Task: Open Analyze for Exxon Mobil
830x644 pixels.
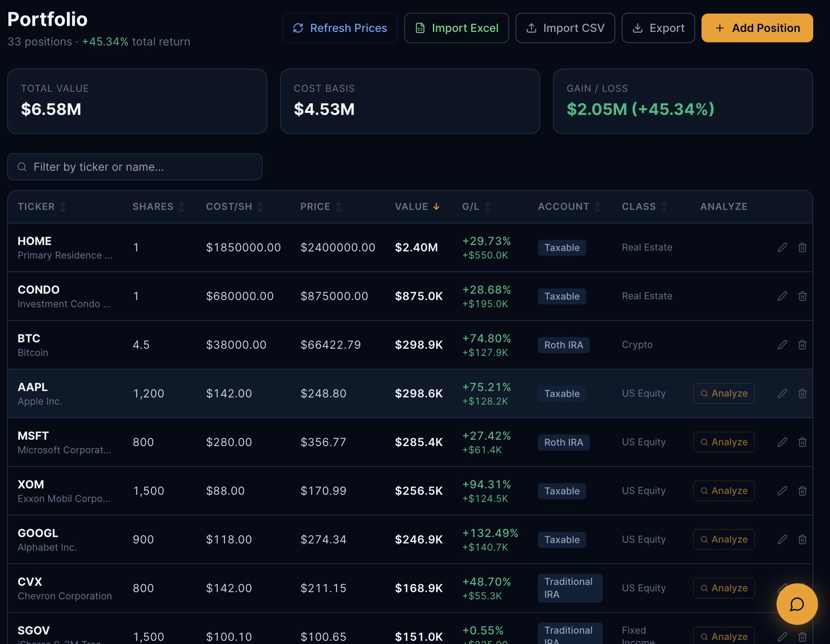Action: tap(724, 491)
